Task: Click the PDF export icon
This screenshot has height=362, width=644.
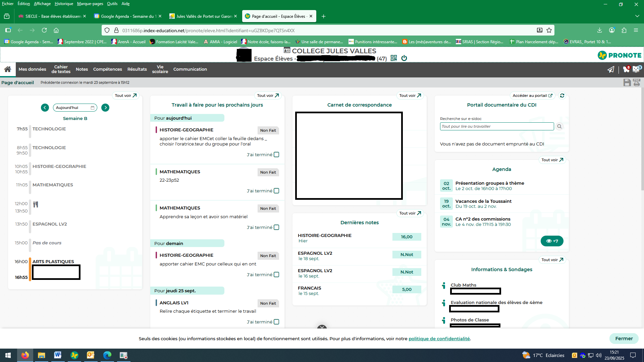Action: point(637,82)
